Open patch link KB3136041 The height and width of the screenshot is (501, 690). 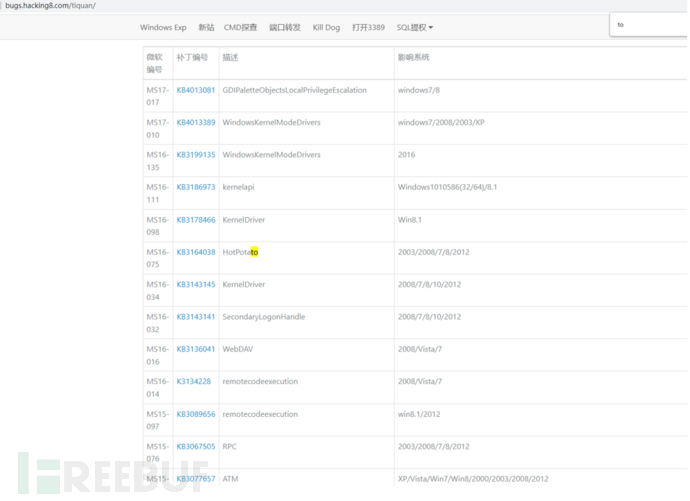[x=196, y=349]
